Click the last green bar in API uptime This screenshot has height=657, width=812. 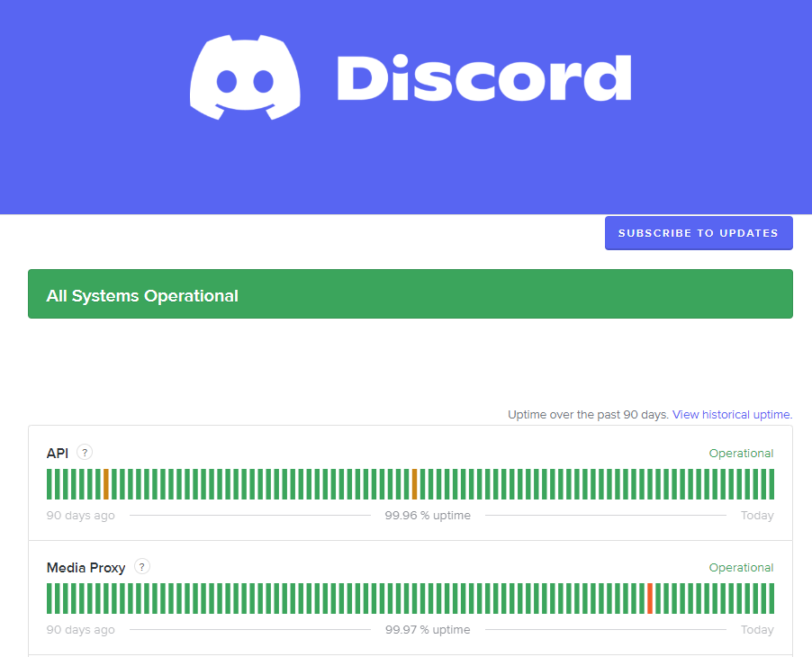(x=771, y=484)
